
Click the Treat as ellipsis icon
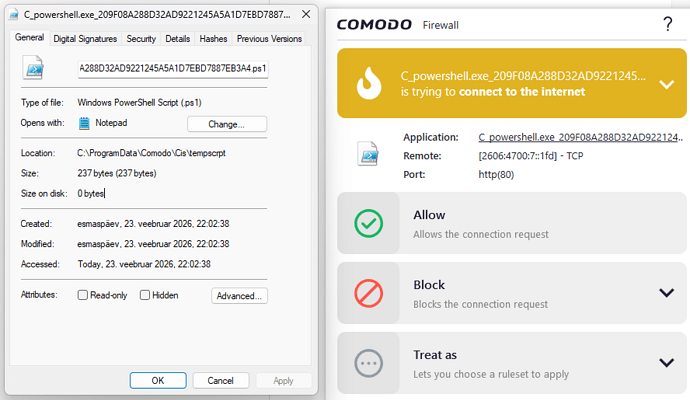pos(368,362)
